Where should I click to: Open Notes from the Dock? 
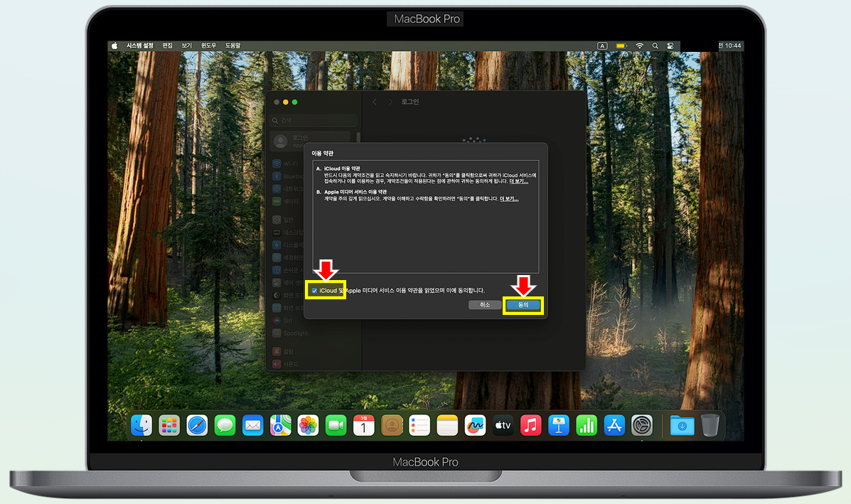[x=447, y=425]
